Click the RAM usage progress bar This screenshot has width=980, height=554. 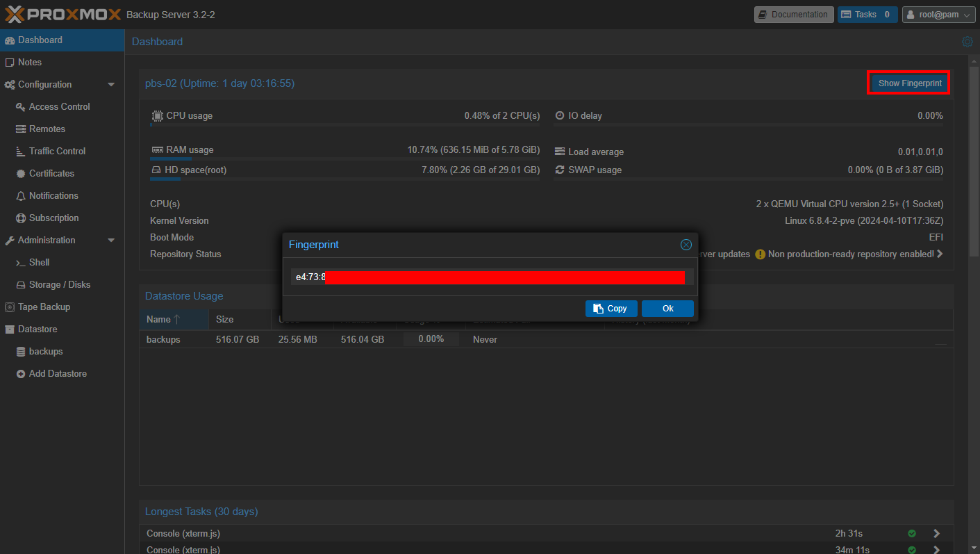pyautogui.click(x=345, y=159)
